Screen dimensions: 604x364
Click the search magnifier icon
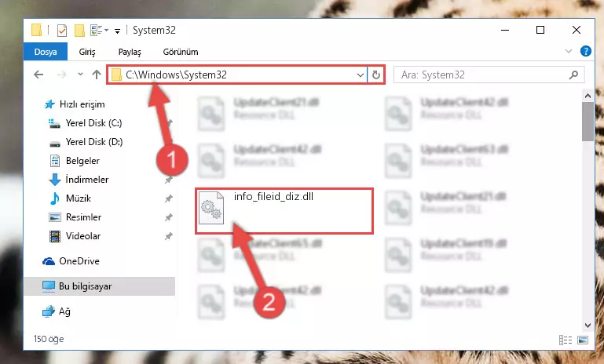[573, 75]
